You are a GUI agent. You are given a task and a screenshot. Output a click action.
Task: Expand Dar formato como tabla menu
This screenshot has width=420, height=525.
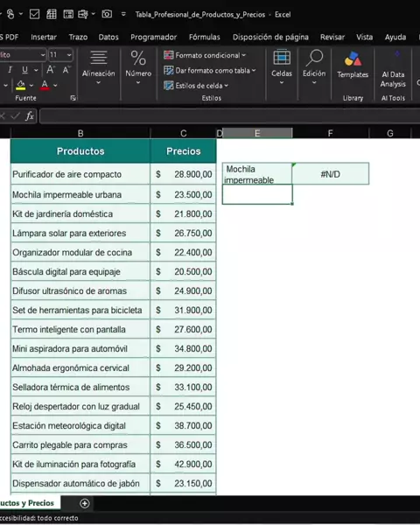(x=210, y=71)
